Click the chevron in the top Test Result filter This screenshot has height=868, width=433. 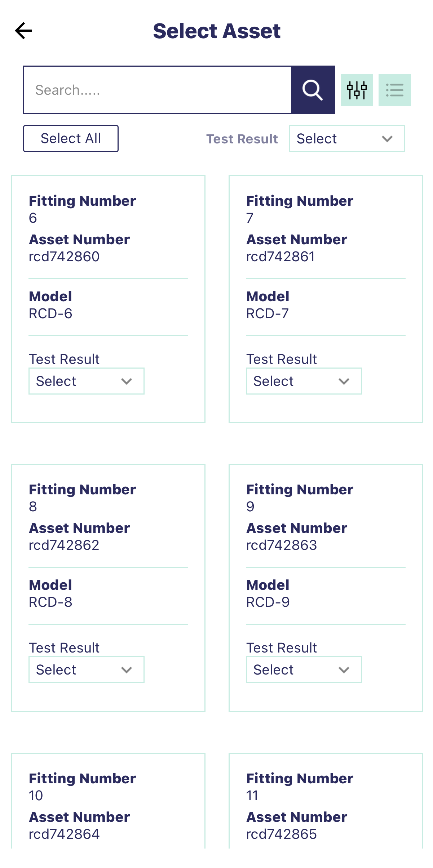tap(387, 139)
